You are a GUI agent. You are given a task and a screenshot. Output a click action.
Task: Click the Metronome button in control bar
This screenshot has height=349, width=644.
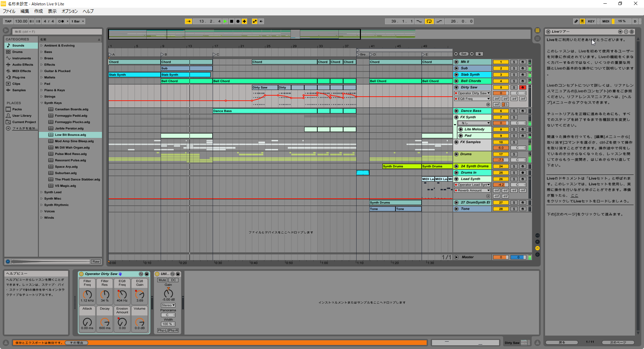(61, 21)
